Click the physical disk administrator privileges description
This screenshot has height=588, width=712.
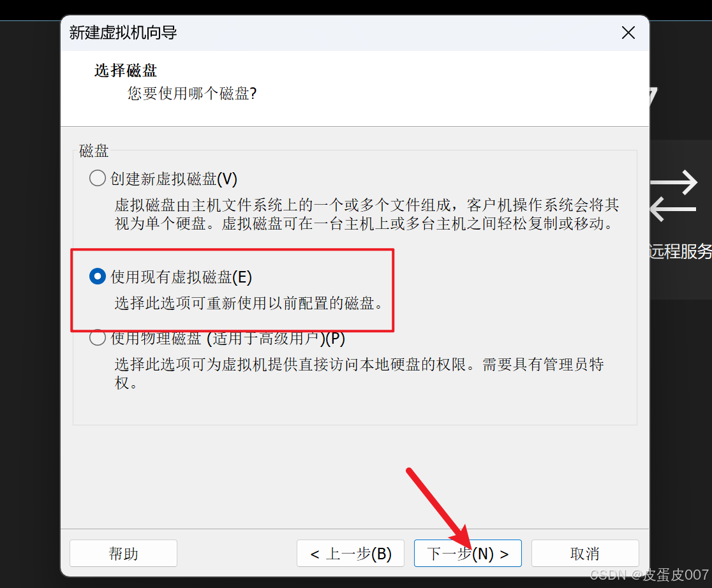[359, 373]
